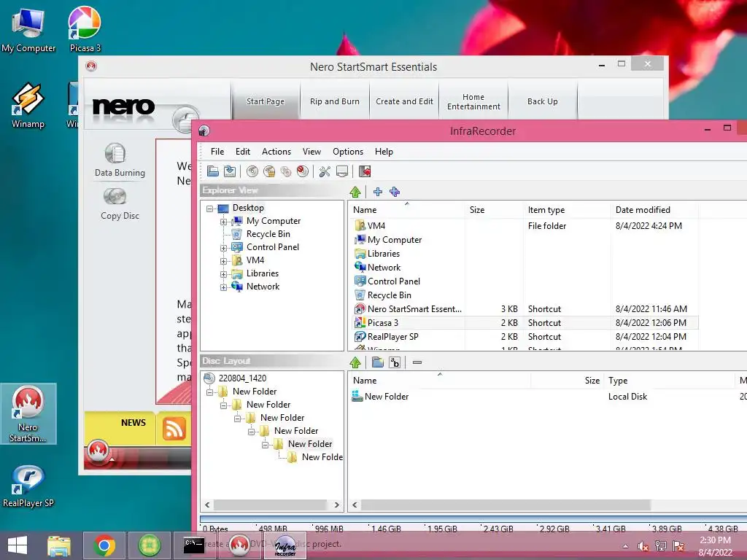
Task: Sort file list by Date modified column
Action: [x=654, y=210]
